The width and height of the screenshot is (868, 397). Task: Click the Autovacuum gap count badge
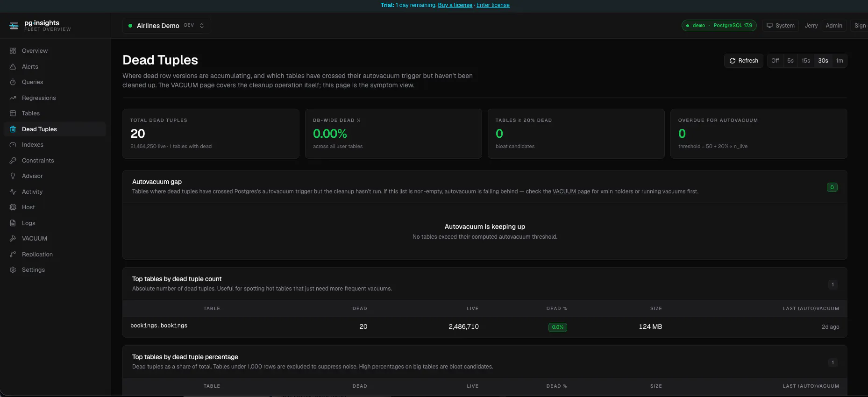(832, 187)
